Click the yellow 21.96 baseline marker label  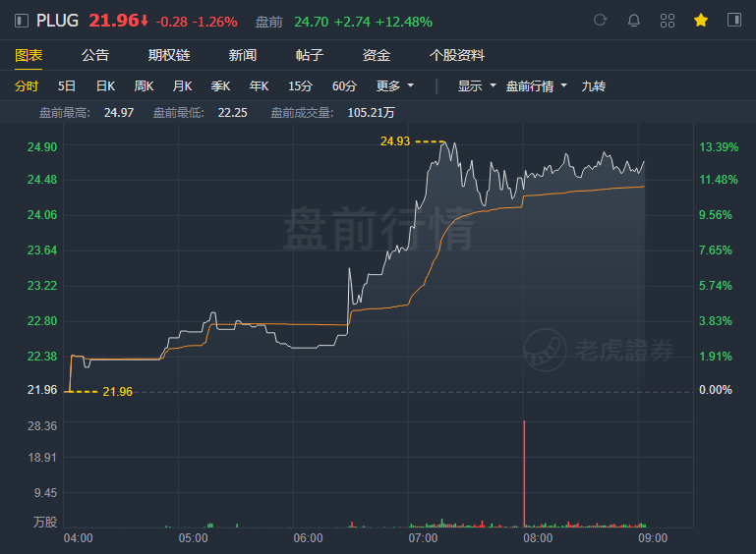tap(117, 392)
